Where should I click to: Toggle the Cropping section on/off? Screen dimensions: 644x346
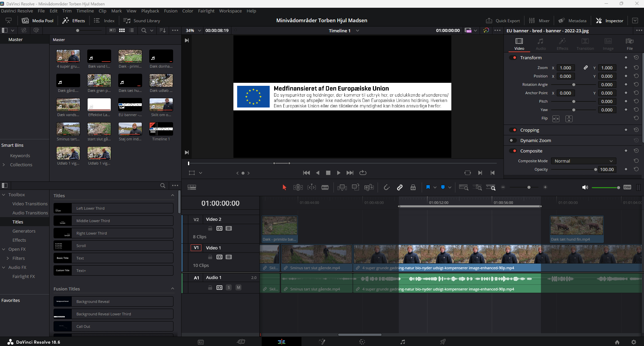513,130
